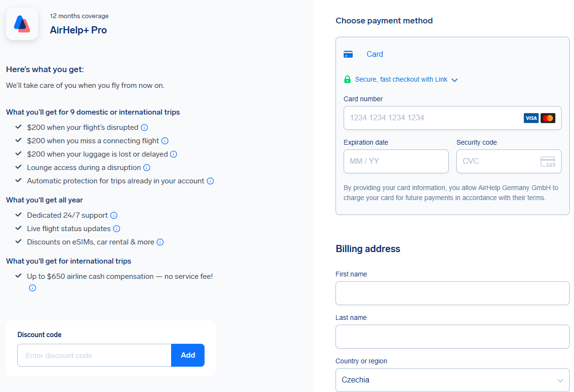Open info for lost or delayed luggage
The height and width of the screenshot is (392, 574).
click(173, 154)
